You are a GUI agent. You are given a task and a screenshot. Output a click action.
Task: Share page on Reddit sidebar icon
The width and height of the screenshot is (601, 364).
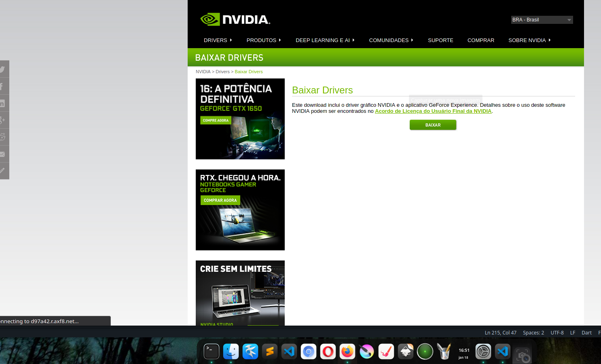pyautogui.click(x=4, y=137)
